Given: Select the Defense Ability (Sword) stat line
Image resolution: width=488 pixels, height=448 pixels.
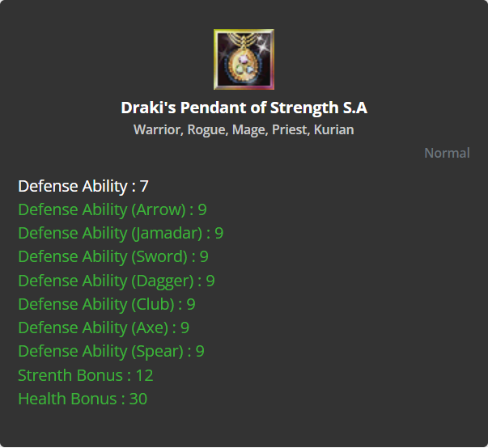Looking at the screenshot, I should pos(113,256).
